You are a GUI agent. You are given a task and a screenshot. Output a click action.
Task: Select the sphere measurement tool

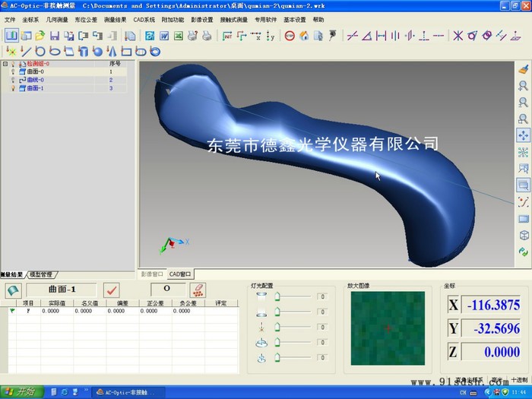pyautogui.click(x=98, y=52)
